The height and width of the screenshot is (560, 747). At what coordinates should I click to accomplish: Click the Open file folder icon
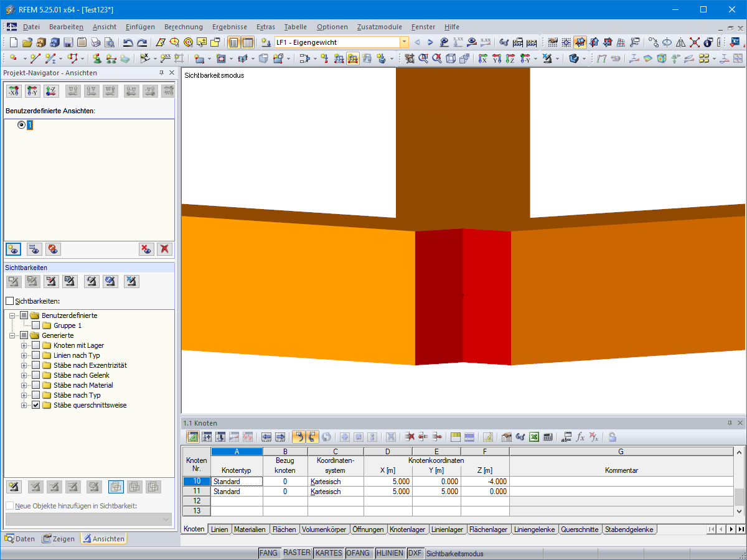pos(27,42)
